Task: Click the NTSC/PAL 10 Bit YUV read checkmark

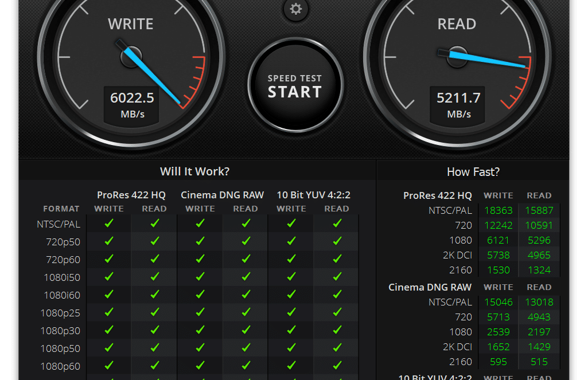Action: point(337,224)
